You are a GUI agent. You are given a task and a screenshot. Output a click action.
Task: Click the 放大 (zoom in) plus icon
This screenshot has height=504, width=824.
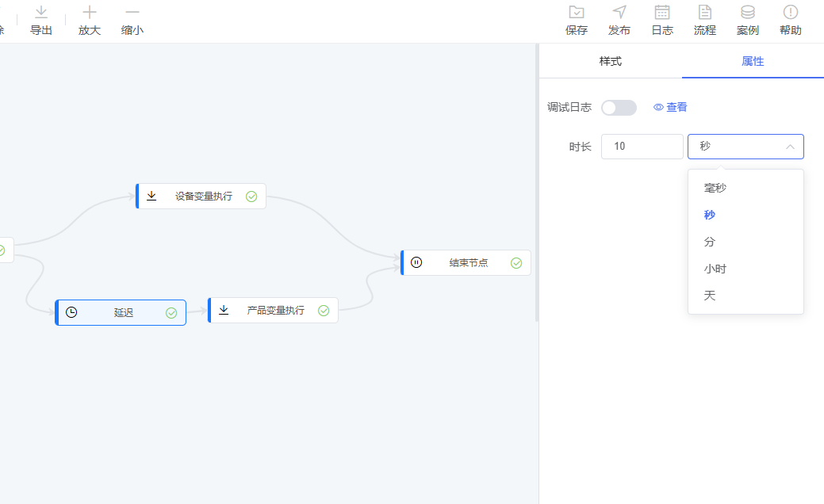(x=90, y=13)
